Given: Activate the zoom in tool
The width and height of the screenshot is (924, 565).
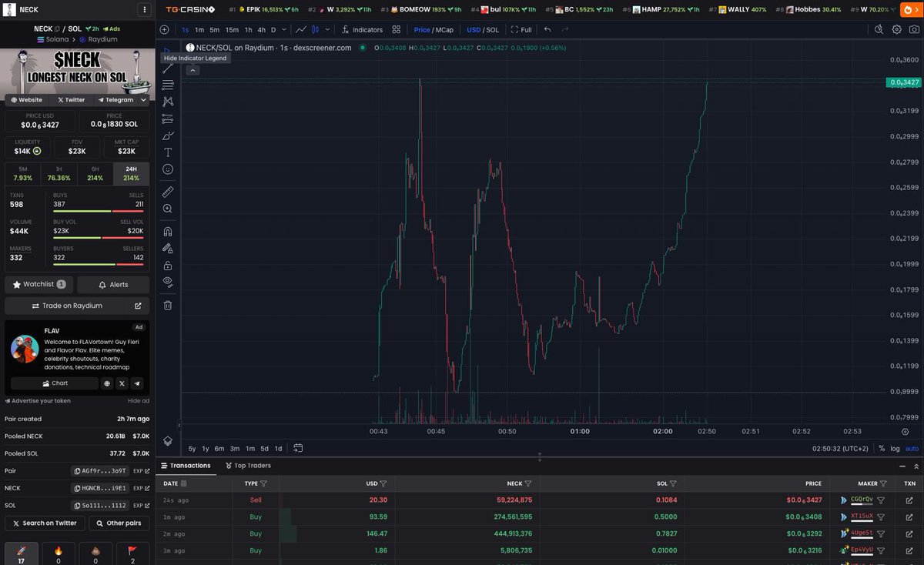Looking at the screenshot, I should coord(168,209).
